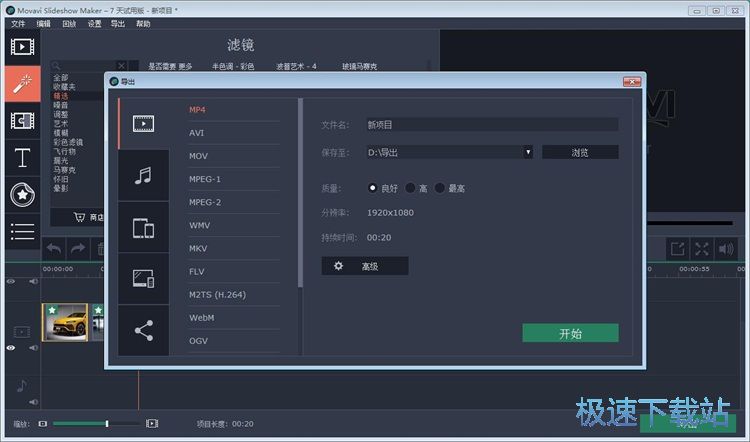Select 彩色滤镜 filter category
The height and width of the screenshot is (442, 750).
pyautogui.click(x=68, y=142)
